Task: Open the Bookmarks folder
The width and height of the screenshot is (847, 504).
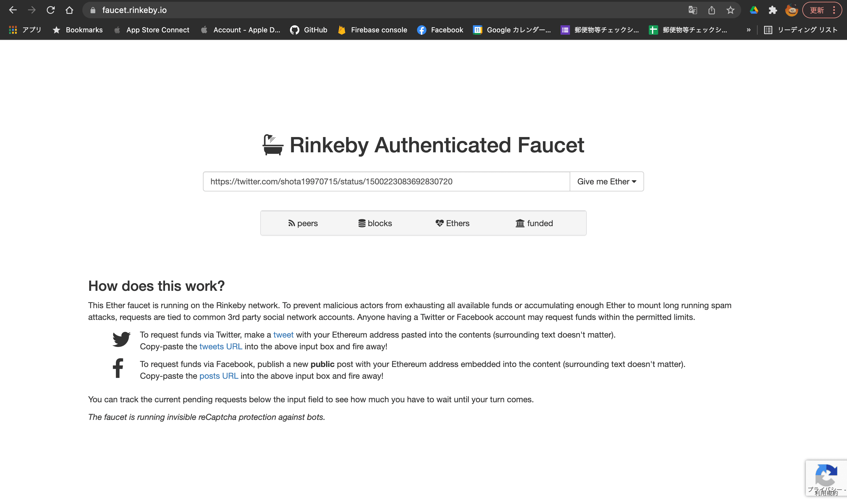Action: click(78, 30)
